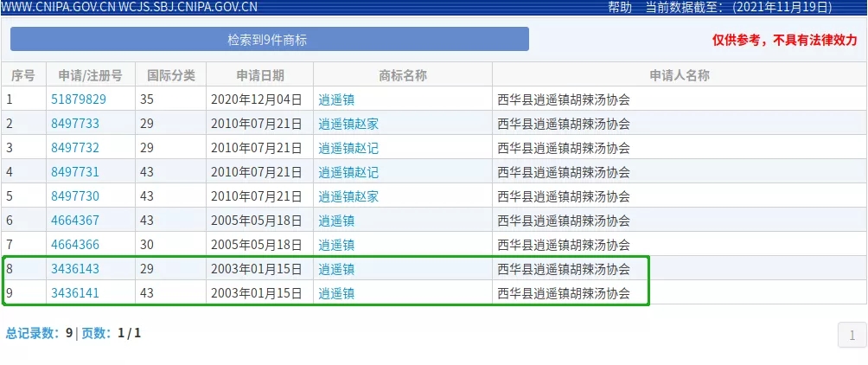
Task: Open registration number 8497731
Action: click(x=75, y=172)
